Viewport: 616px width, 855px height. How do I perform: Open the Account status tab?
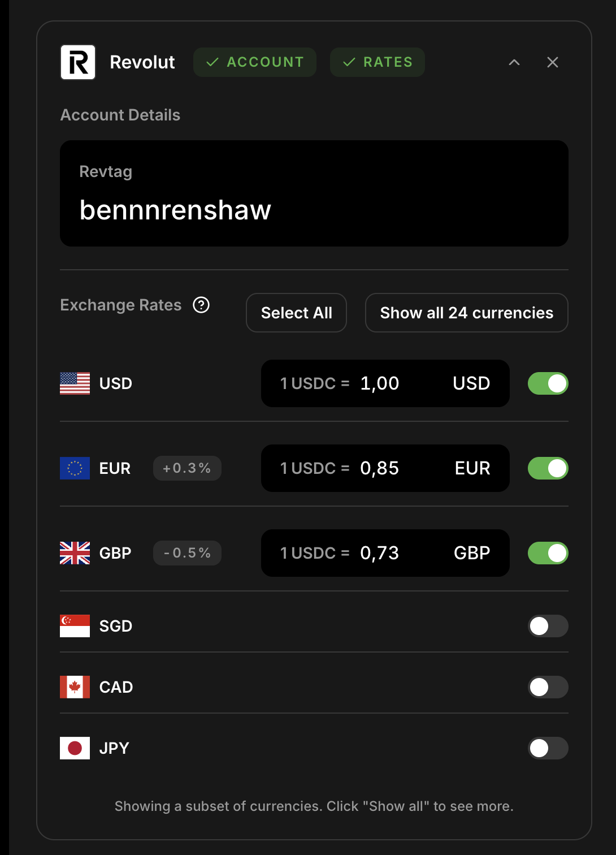click(x=254, y=62)
